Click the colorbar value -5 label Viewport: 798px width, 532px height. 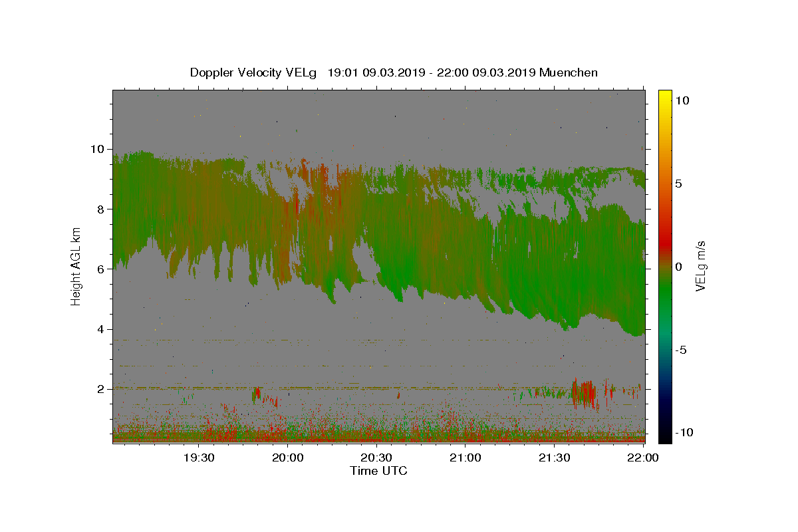(682, 350)
